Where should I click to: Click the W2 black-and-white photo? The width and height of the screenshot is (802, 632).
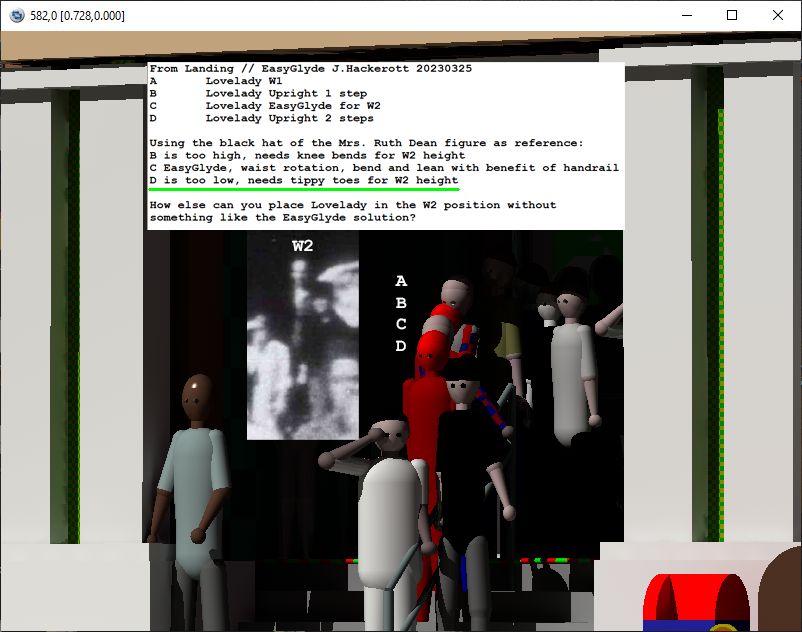[x=303, y=335]
